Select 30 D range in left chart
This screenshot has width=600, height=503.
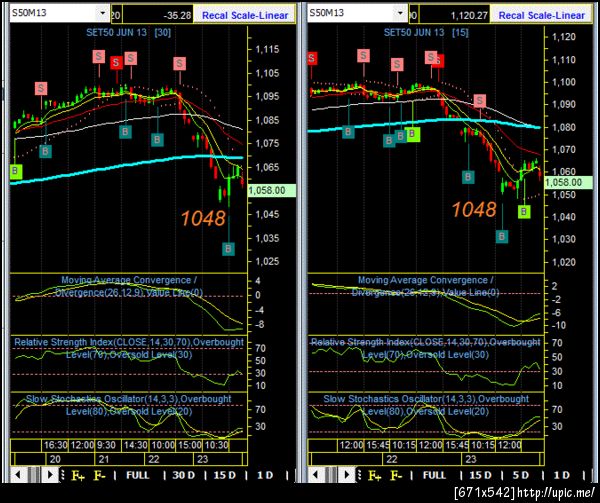[183, 475]
